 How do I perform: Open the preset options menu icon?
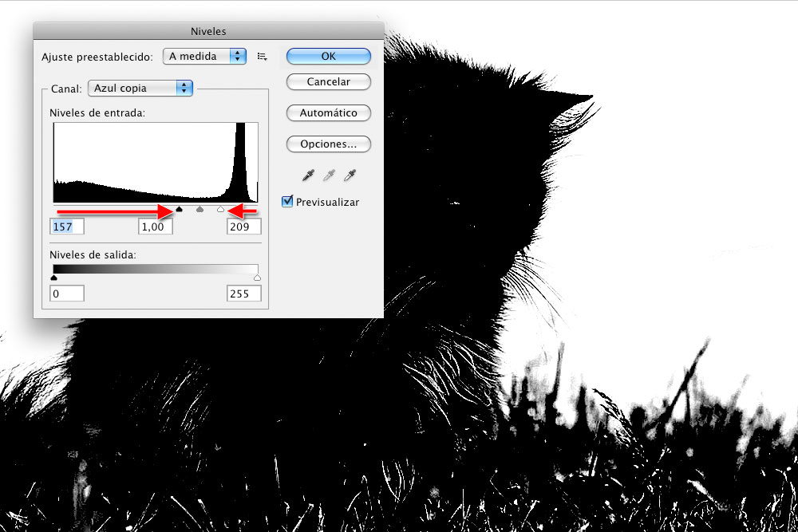coord(262,57)
